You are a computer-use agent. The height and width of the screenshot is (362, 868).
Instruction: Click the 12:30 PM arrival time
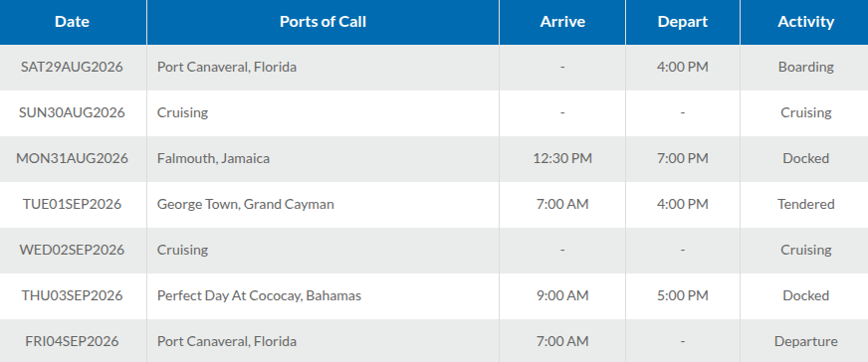[562, 159]
